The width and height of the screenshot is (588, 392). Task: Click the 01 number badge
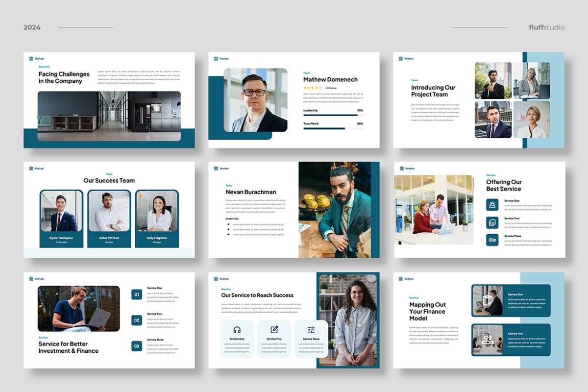137,294
